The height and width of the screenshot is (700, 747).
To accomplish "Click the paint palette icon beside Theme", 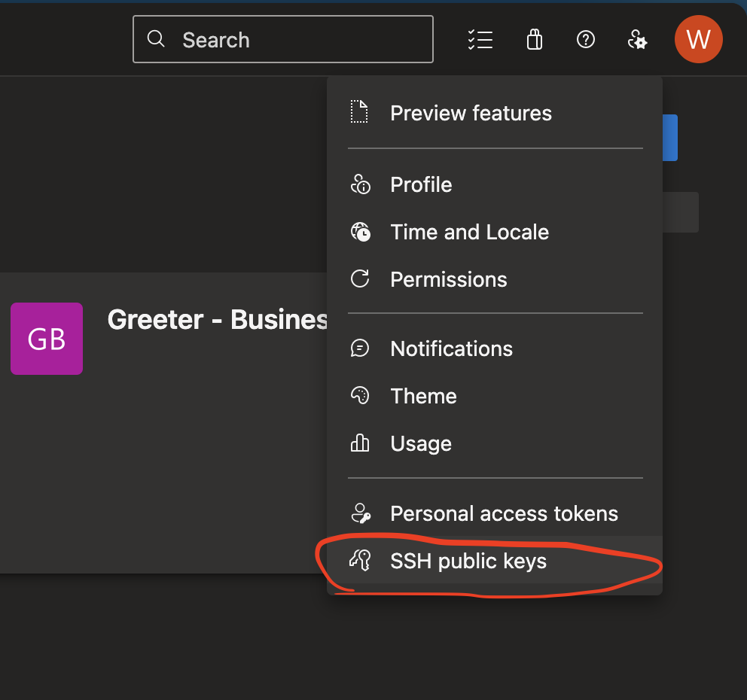I will pos(360,395).
